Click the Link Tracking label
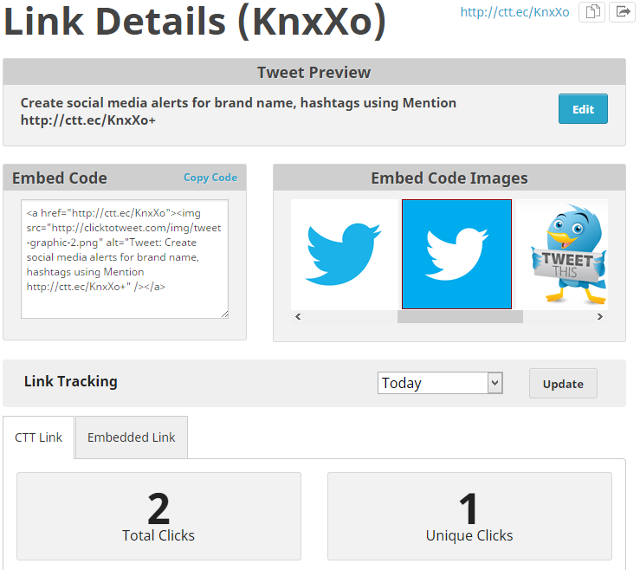 tap(71, 381)
